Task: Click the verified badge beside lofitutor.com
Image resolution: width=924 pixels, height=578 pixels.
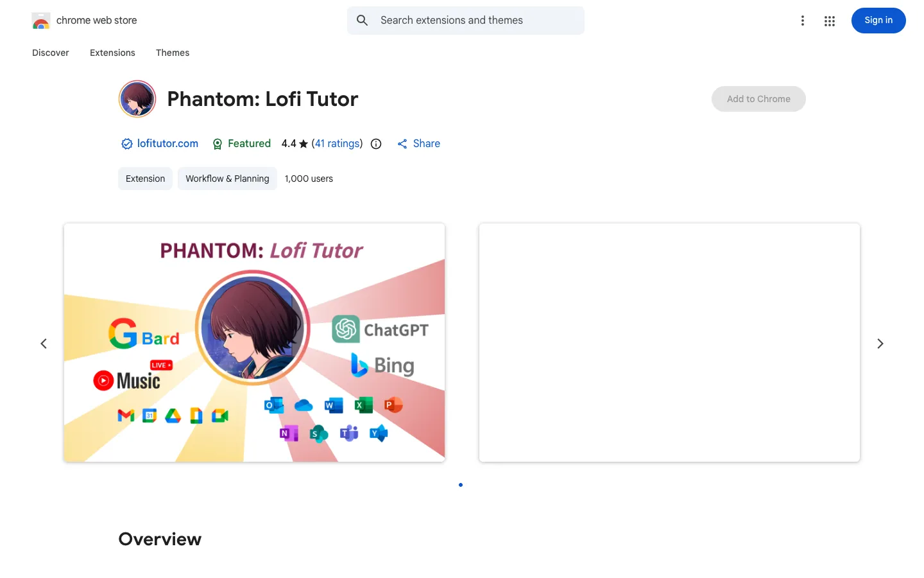Action: click(127, 144)
